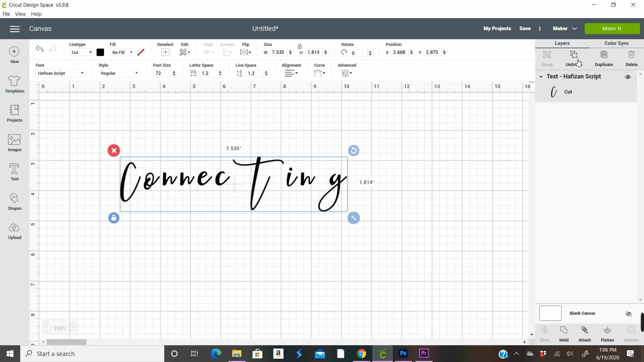Toggle the size aspect ratio lock
This screenshot has height=362, width=644.
pyautogui.click(x=300, y=46)
